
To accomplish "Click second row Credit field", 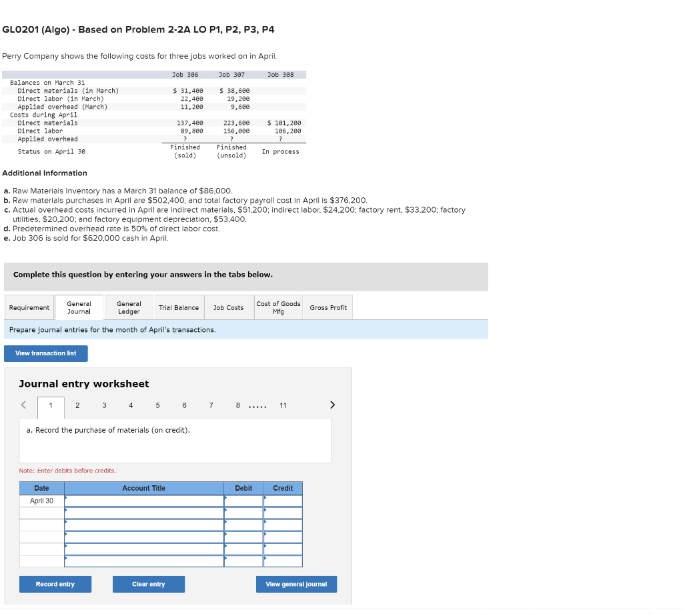I will [x=283, y=513].
